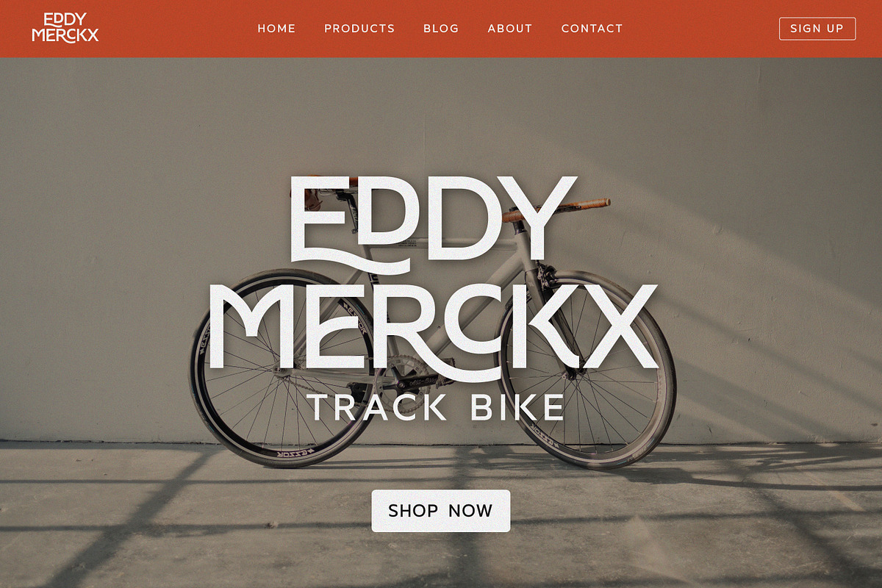Screen dimensions: 882x588
Task: Click the Eddy Merckx logo in header
Action: 65,28
